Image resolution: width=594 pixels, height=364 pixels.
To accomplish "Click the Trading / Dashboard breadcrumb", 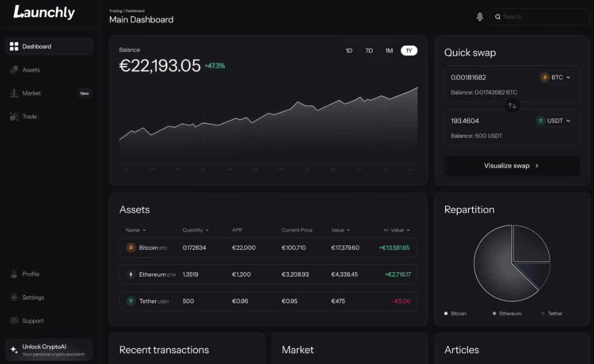I will (x=127, y=11).
